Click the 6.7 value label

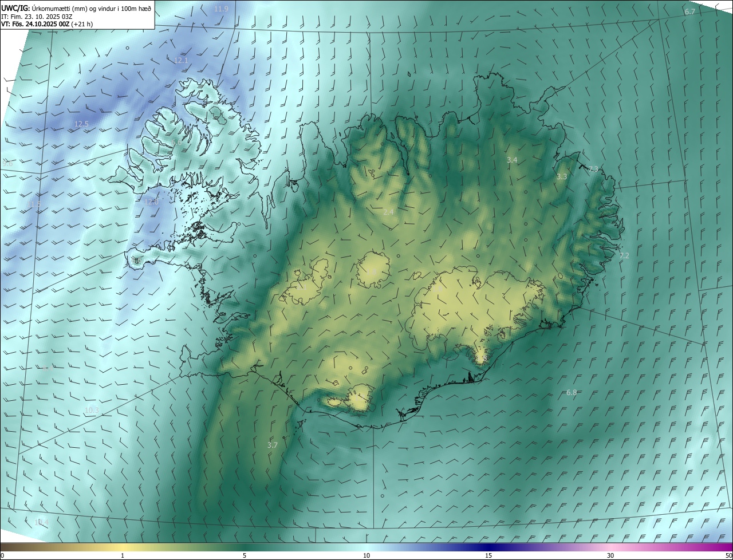(690, 12)
